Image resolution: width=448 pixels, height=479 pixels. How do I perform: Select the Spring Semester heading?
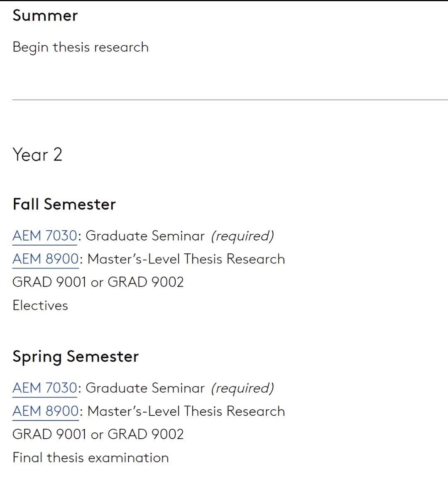(x=76, y=356)
